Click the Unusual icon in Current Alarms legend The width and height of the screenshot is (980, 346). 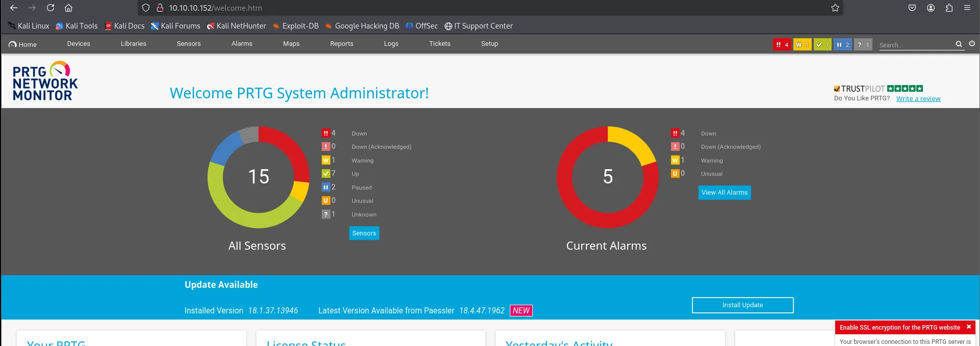(x=675, y=173)
